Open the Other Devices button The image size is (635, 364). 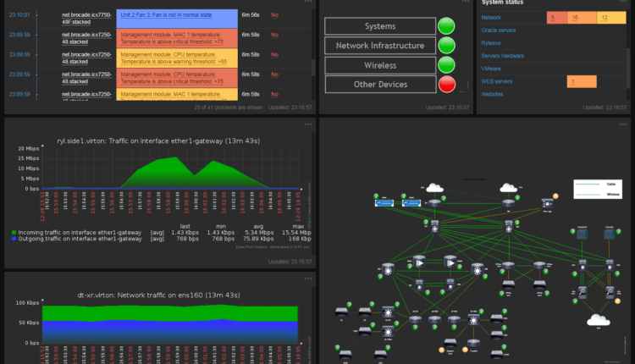[x=380, y=84]
